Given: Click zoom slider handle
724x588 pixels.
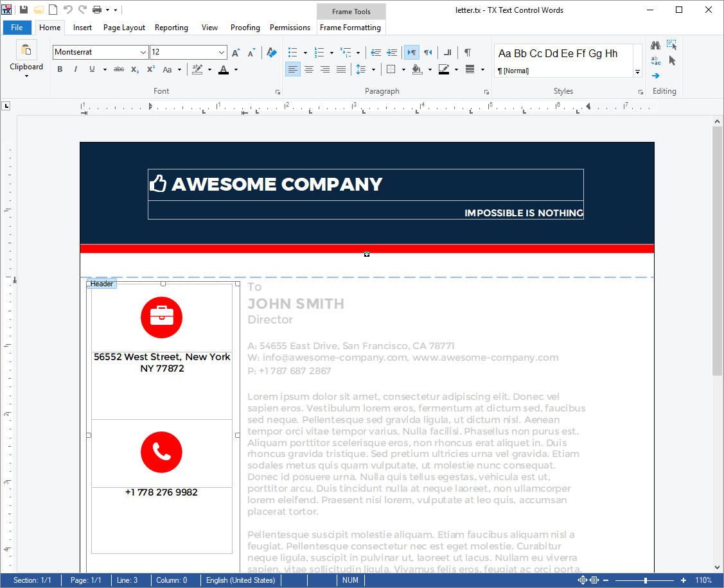Looking at the screenshot, I should [646, 580].
